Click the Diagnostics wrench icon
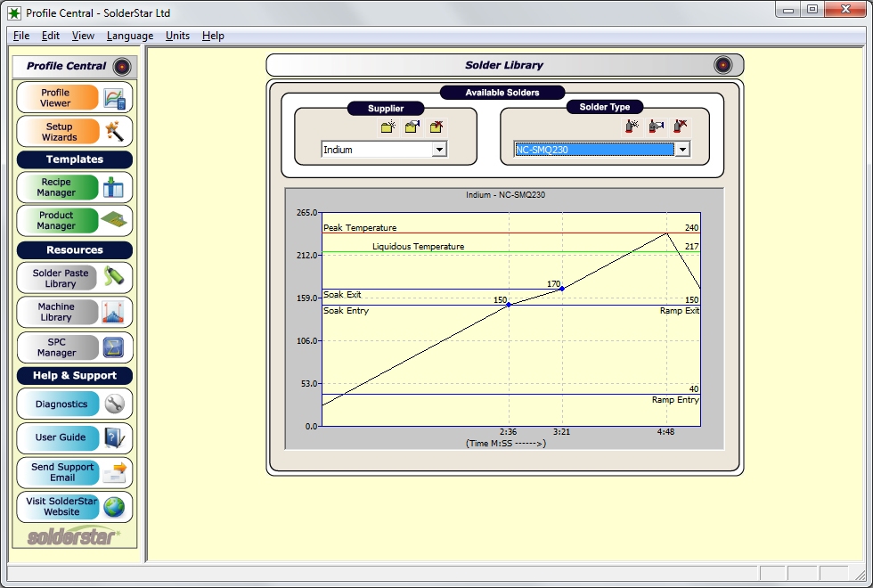 point(114,404)
